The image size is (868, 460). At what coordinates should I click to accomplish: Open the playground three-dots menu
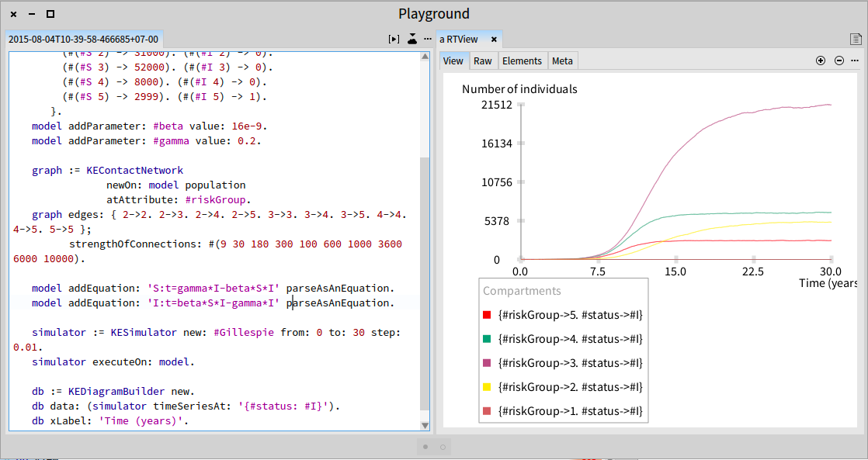(x=427, y=40)
